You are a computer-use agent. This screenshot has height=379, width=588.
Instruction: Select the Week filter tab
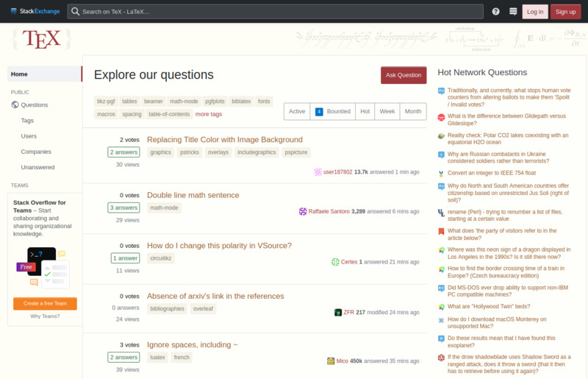click(387, 112)
